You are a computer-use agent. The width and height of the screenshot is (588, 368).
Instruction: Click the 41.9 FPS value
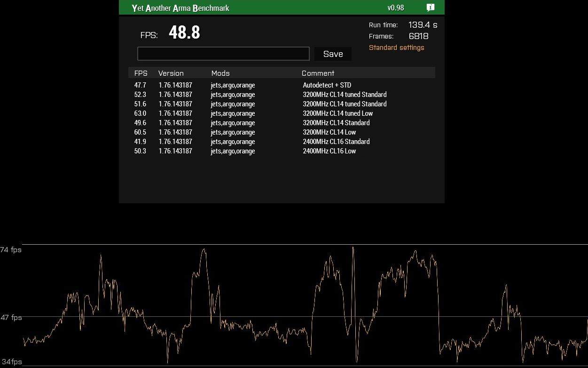(140, 142)
